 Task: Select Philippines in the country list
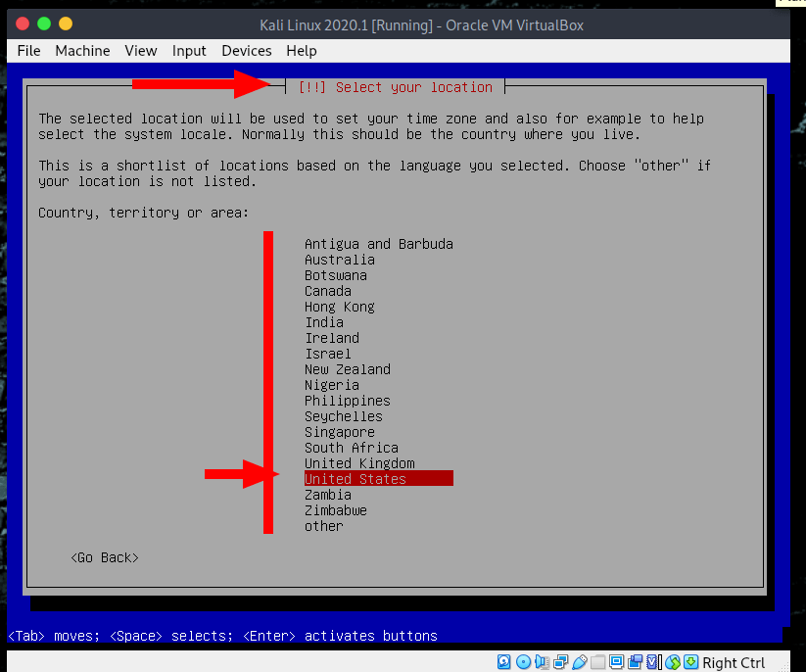point(348,401)
